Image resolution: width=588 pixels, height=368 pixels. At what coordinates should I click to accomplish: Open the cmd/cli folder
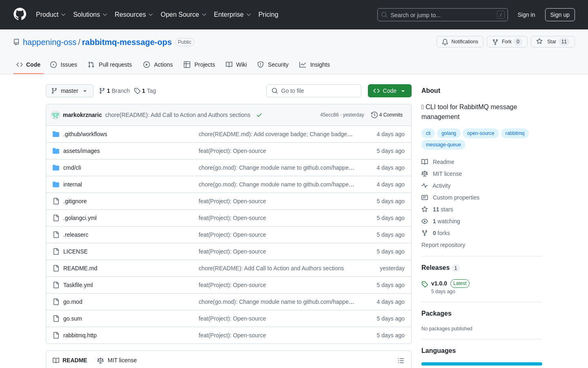click(72, 168)
